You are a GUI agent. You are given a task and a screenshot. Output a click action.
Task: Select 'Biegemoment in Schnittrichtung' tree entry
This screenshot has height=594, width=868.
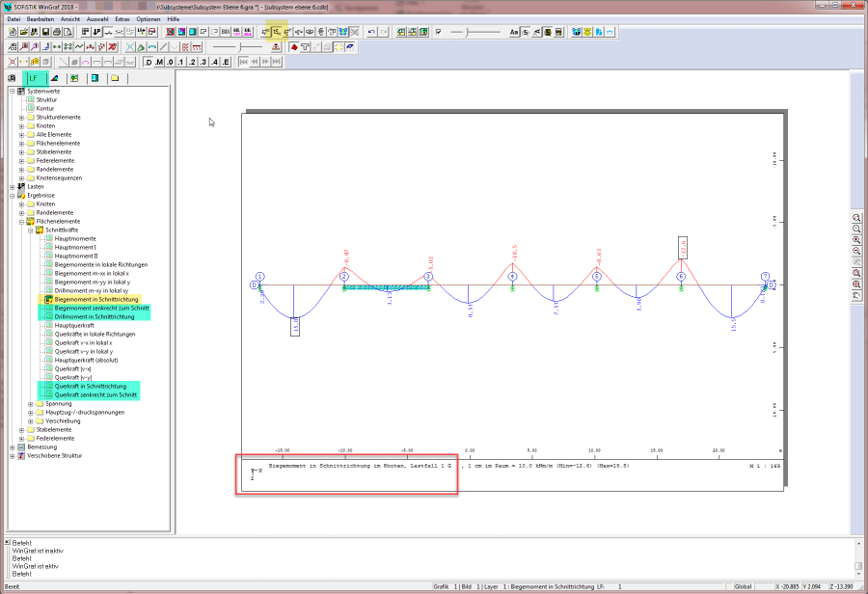(x=95, y=299)
